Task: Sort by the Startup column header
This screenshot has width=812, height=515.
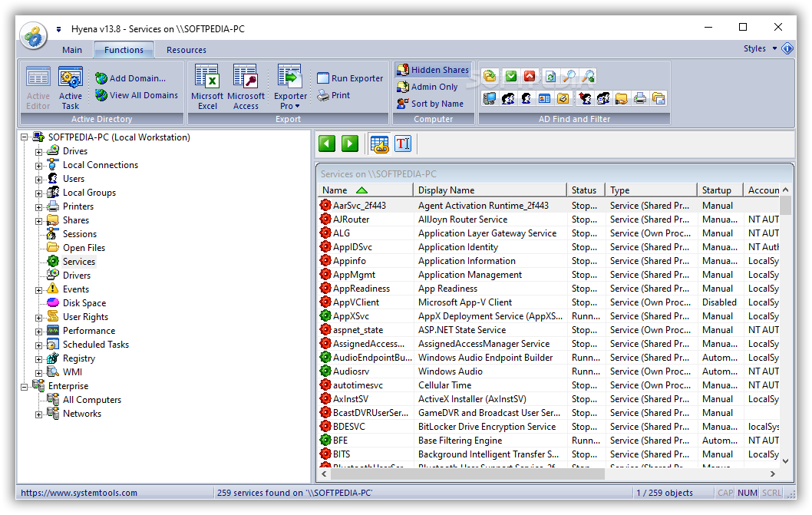Action: point(721,190)
